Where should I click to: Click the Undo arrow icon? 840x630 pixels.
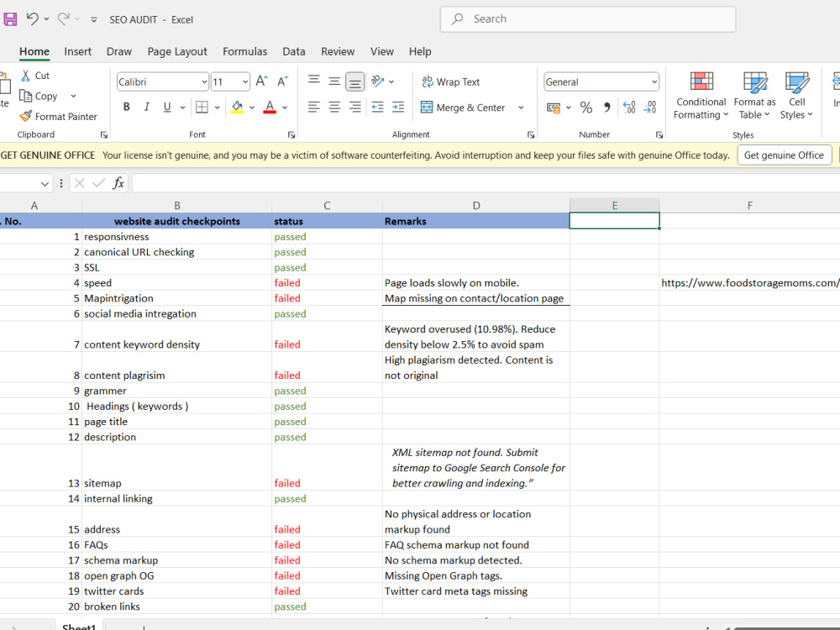33,19
